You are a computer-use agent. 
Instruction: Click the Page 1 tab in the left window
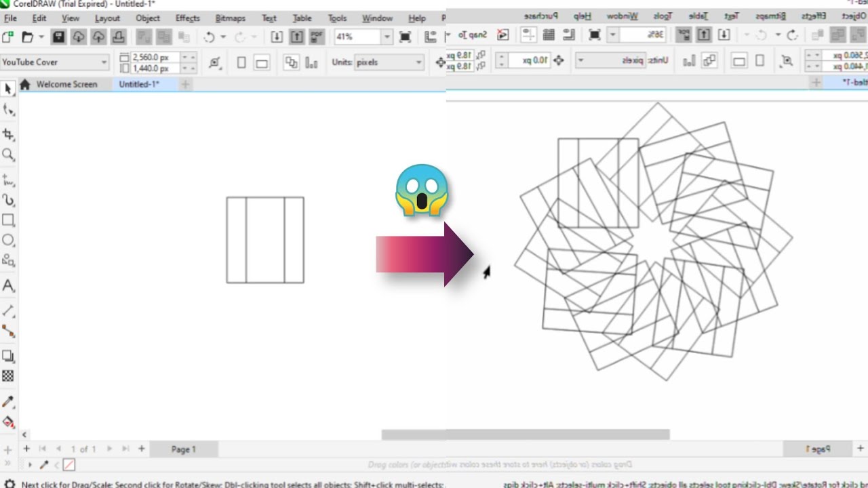coord(184,449)
